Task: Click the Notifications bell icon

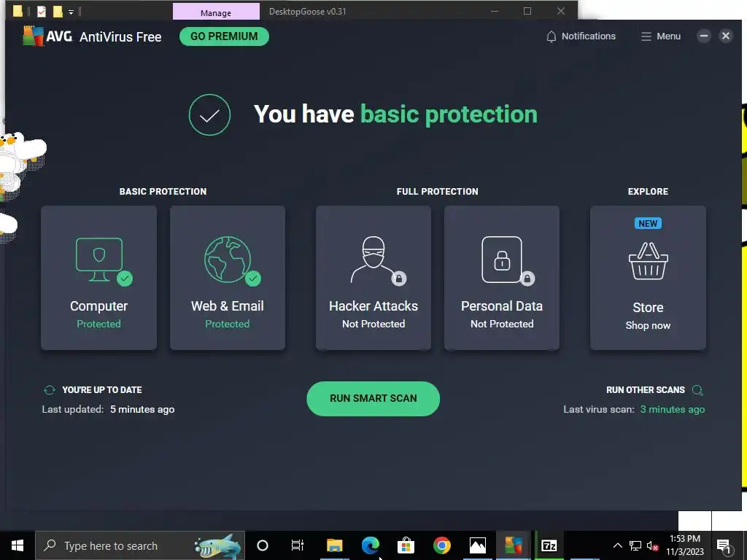Action: click(551, 36)
